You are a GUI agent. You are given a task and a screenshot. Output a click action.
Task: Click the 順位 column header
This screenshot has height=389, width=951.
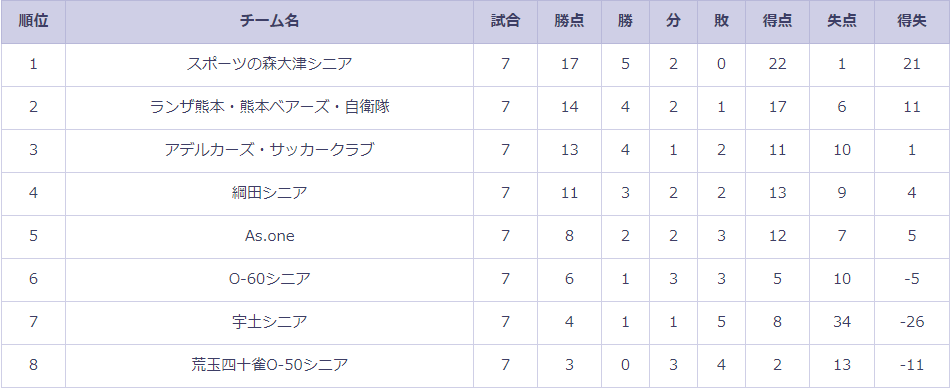(x=33, y=21)
